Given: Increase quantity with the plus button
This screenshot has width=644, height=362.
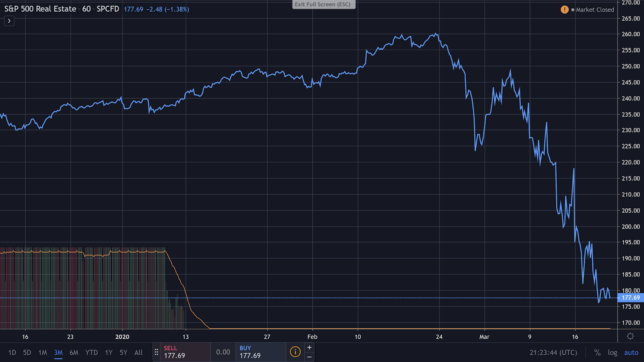Looking at the screenshot, I should pos(309,348).
